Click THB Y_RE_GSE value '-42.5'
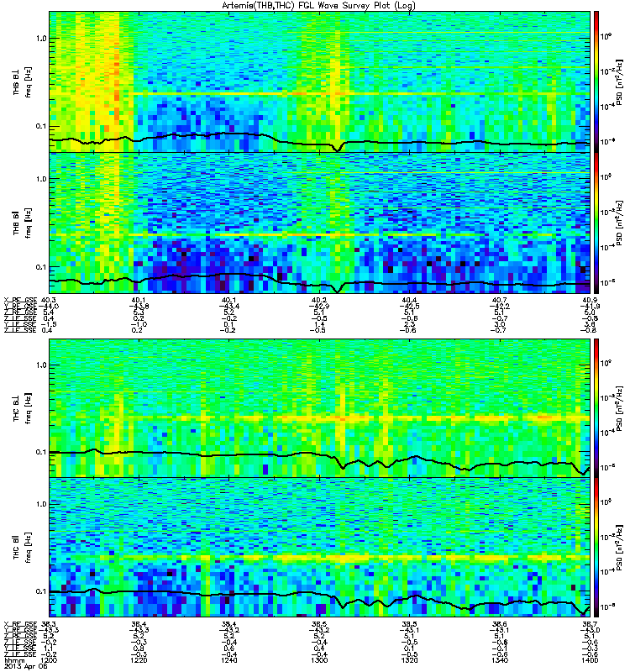This screenshot has width=630, height=672. 409,307
